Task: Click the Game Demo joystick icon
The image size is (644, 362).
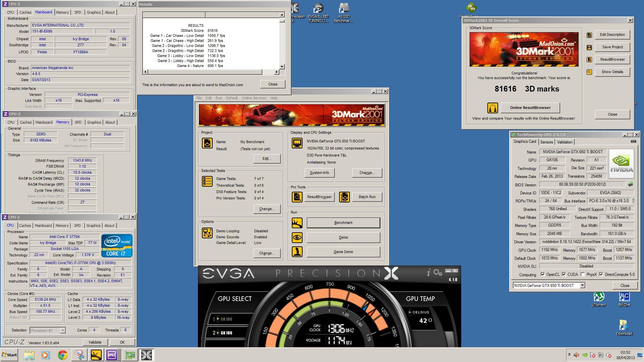Action: (x=297, y=252)
